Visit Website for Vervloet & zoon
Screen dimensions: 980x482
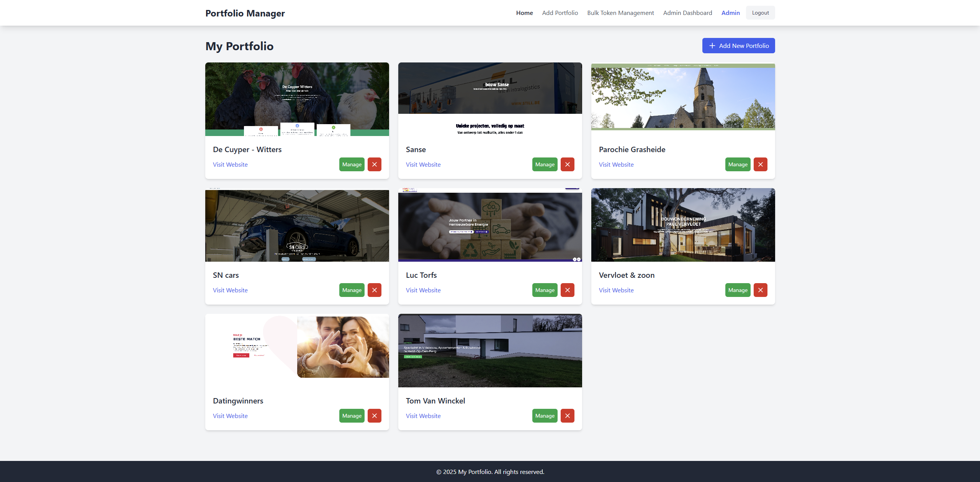tap(616, 290)
